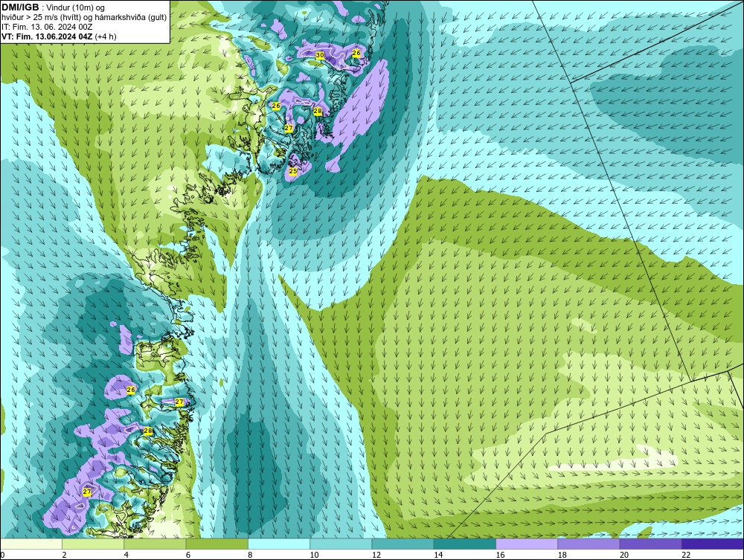
Task: Pick the 10–12 m/s light teal legend swatch
Action: [x=341, y=544]
